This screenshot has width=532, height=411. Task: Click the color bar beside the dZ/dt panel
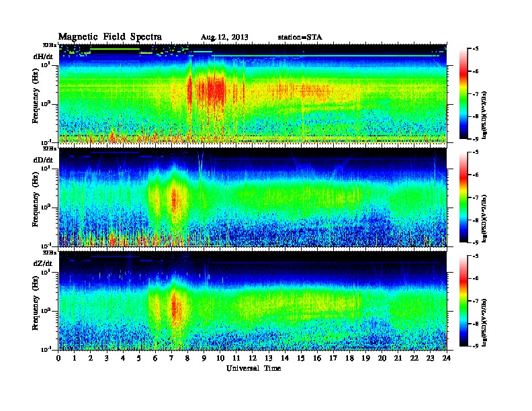tap(463, 301)
